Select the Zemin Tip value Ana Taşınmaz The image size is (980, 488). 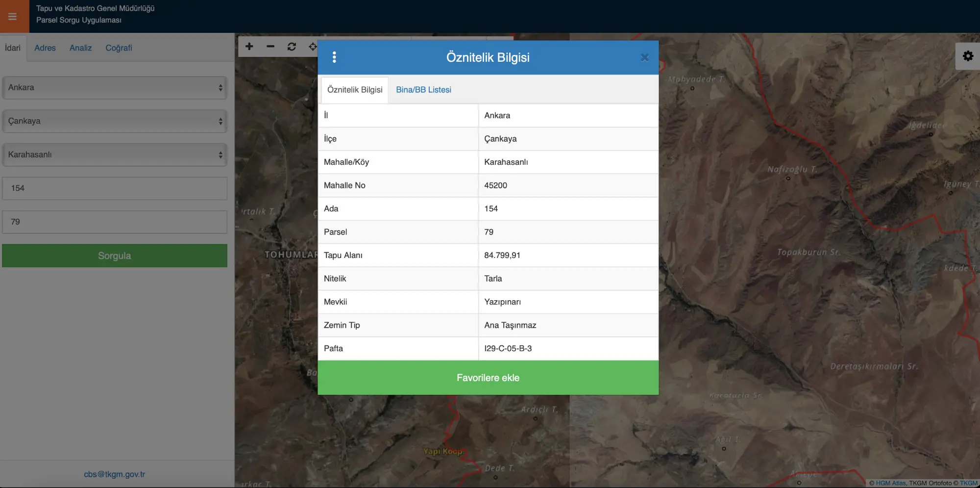click(510, 325)
